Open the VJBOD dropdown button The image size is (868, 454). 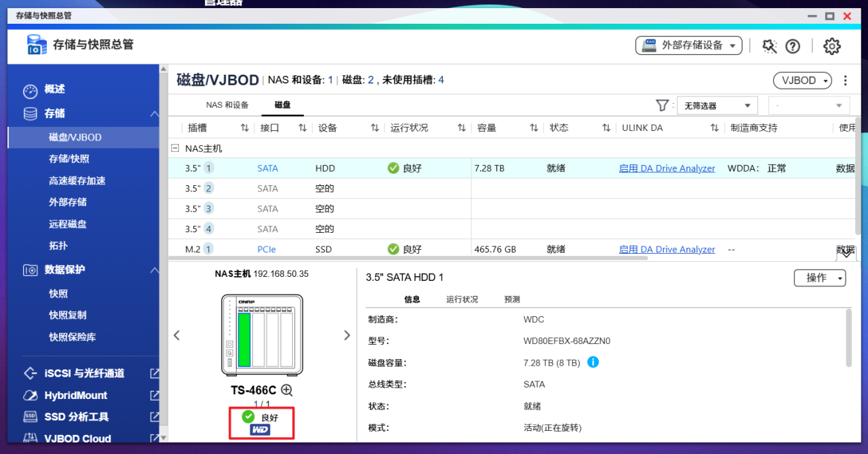pos(802,80)
